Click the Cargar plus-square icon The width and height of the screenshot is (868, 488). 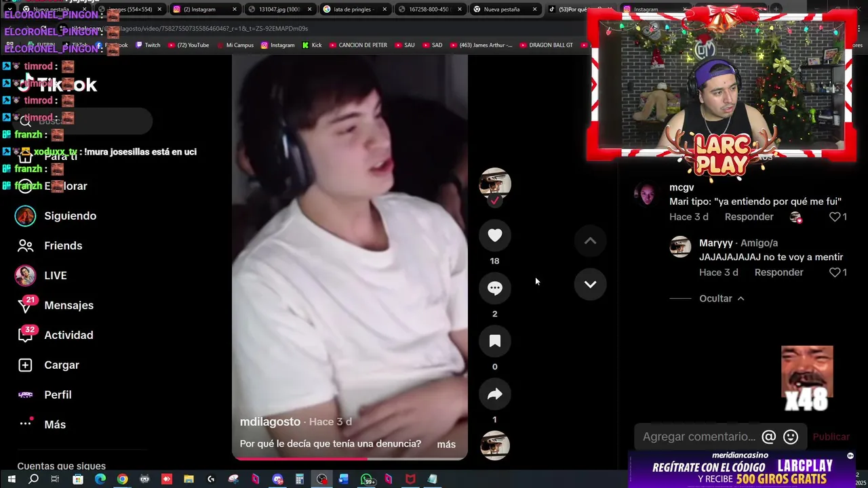25,365
